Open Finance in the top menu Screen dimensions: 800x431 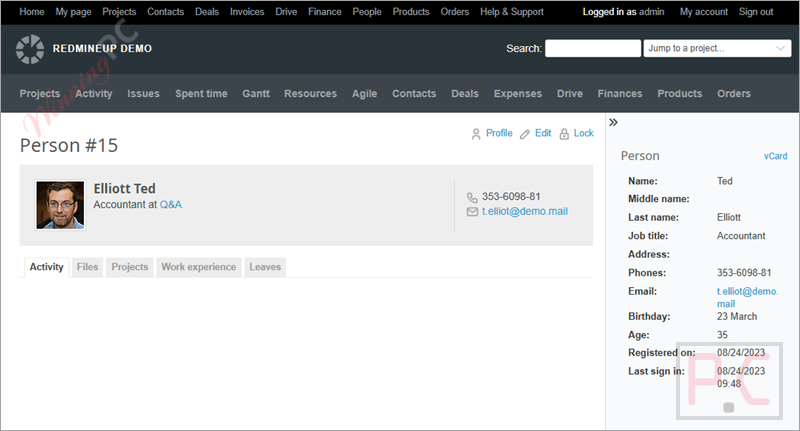pyautogui.click(x=324, y=12)
